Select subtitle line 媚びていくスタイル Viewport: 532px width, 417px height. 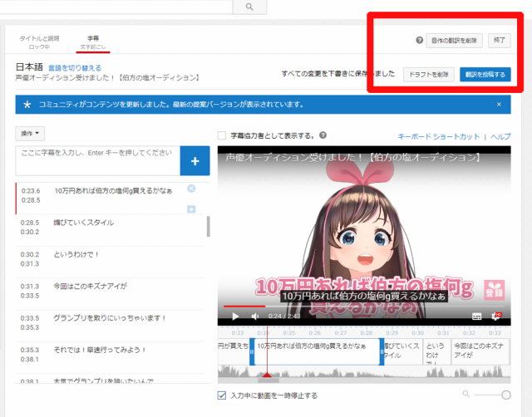83,223
